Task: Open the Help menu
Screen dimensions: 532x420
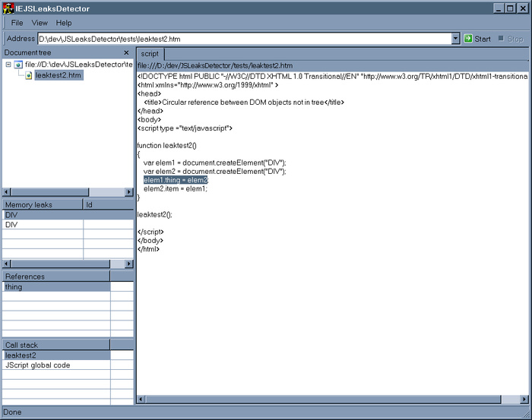Action: point(64,23)
